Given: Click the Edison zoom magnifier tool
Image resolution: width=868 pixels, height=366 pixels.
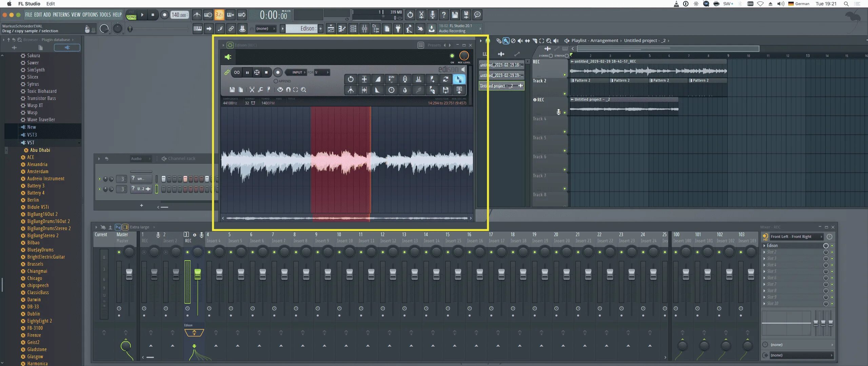Looking at the screenshot, I should pyautogui.click(x=303, y=90).
